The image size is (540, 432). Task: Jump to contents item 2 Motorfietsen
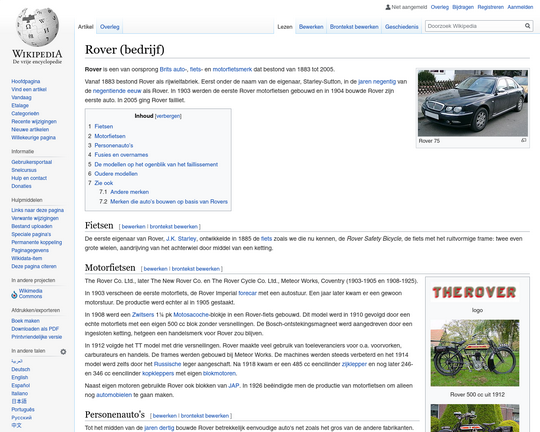point(110,136)
